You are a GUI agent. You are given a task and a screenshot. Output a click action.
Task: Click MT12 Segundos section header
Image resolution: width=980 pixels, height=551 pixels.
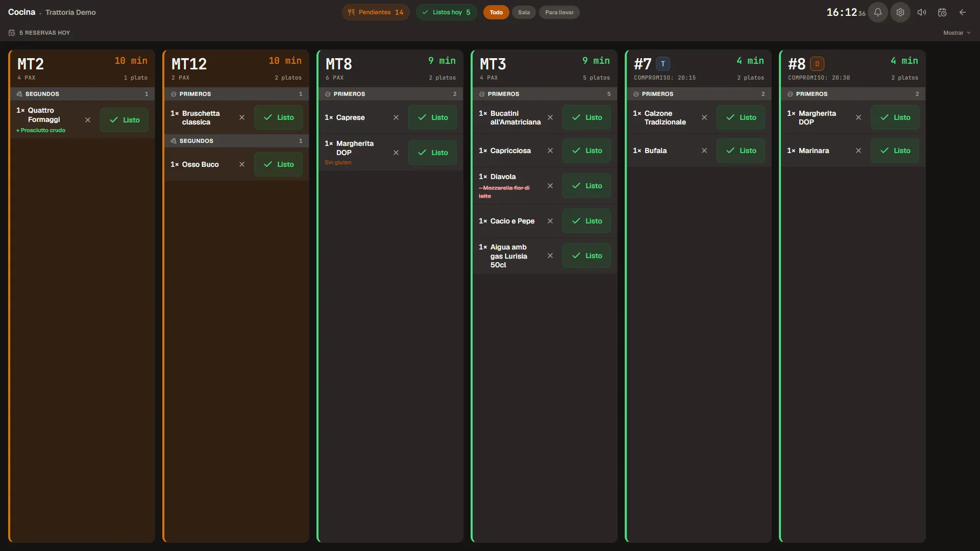click(x=237, y=141)
